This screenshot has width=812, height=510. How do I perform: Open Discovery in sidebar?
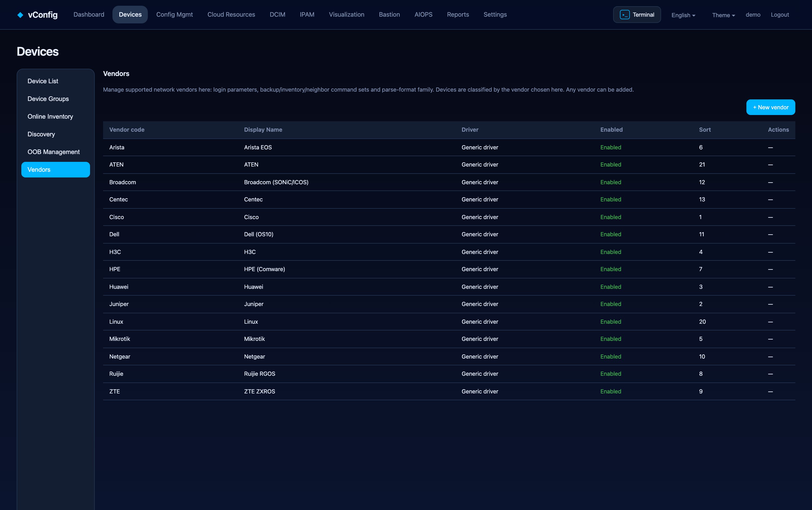pos(56,134)
